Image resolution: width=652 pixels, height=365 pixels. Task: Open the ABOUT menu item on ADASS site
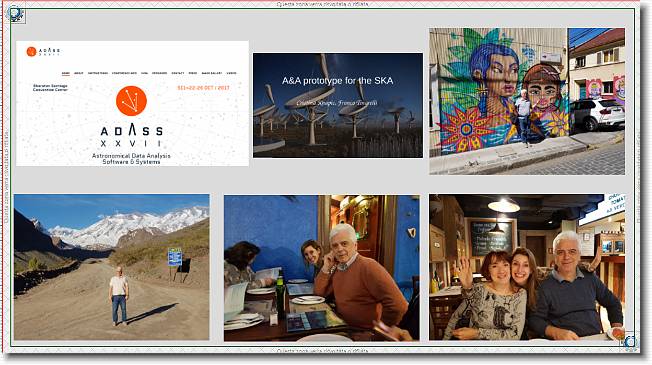79,73
